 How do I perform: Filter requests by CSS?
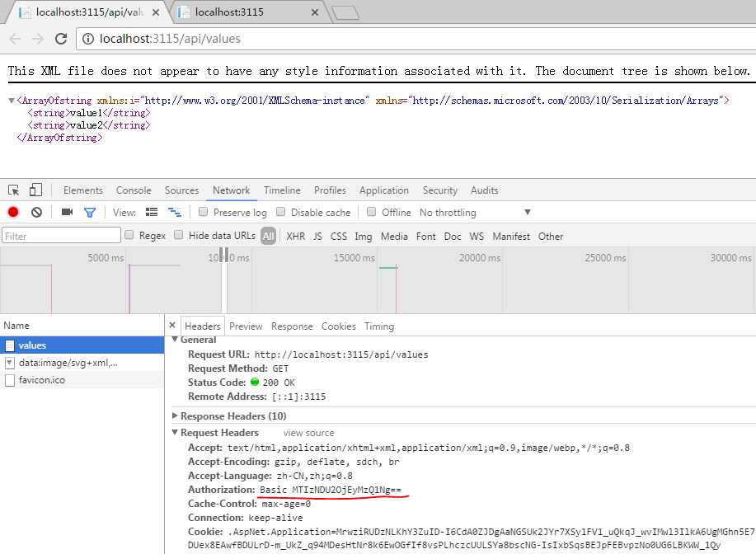pos(339,237)
